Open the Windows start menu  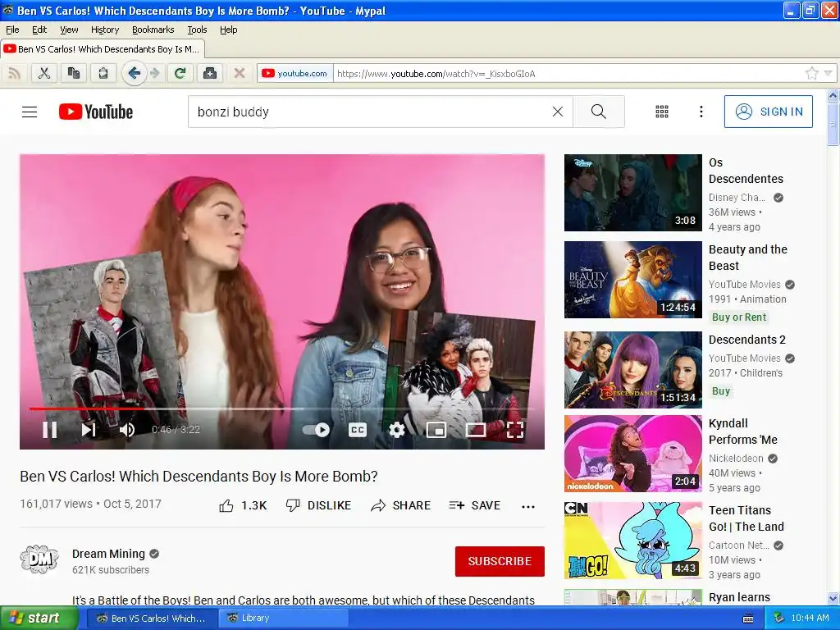pyautogui.click(x=38, y=619)
